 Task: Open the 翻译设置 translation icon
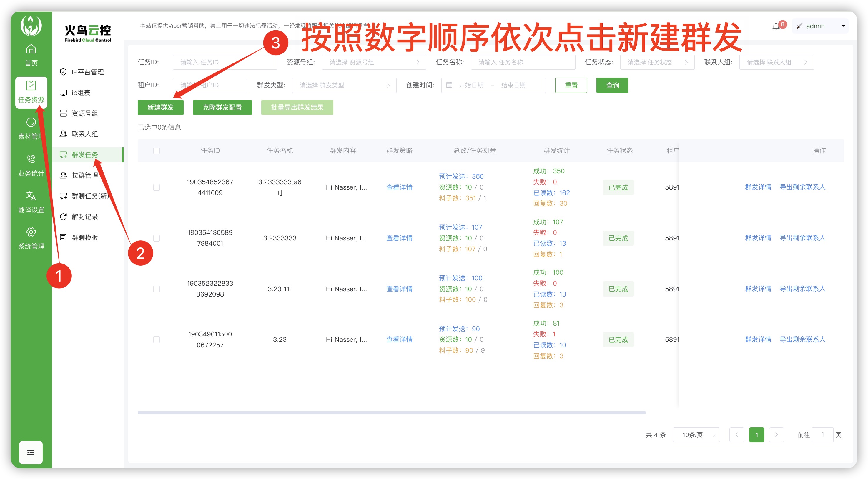pos(31,196)
